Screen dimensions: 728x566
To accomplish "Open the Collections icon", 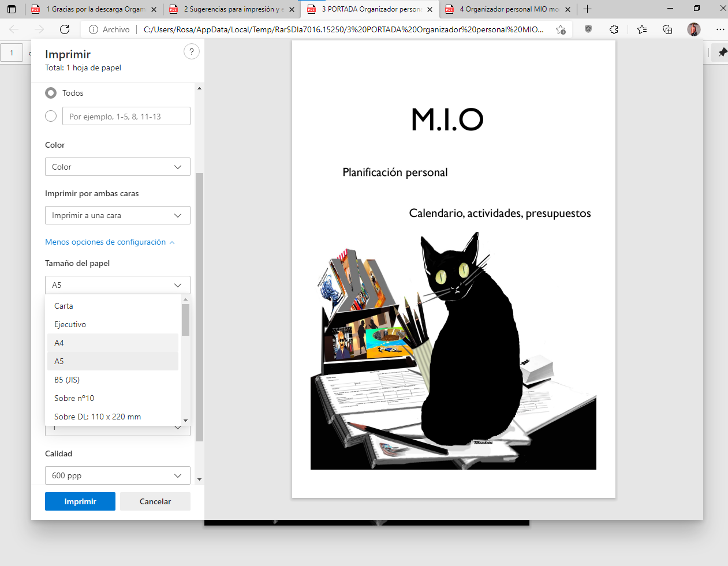I will [x=667, y=29].
